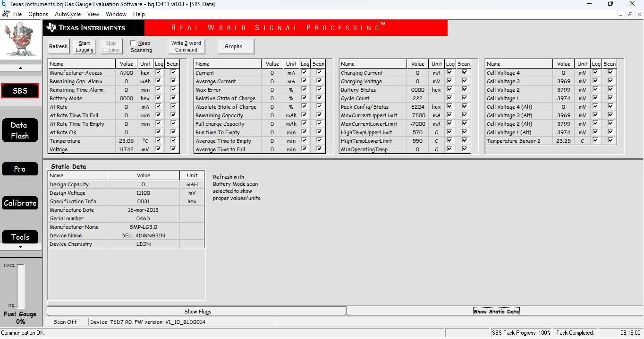
Task: Open the Options menu
Action: (x=38, y=14)
